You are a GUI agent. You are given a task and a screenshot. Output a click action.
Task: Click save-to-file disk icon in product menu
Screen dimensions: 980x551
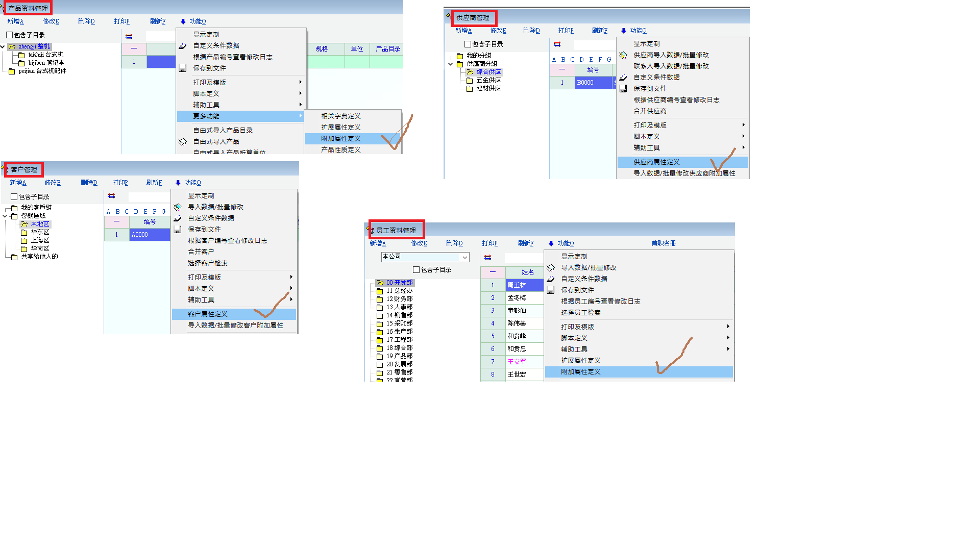[x=183, y=68]
